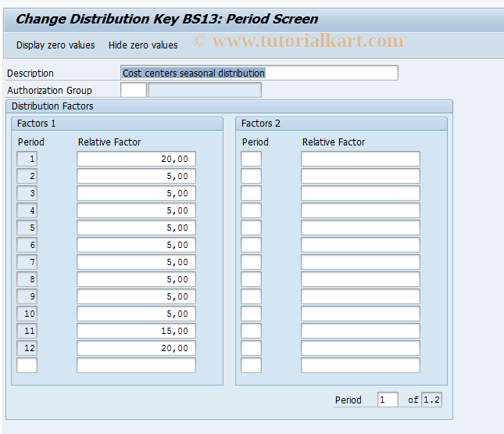
Task: Click the Period 1 label box
Action: click(x=27, y=159)
